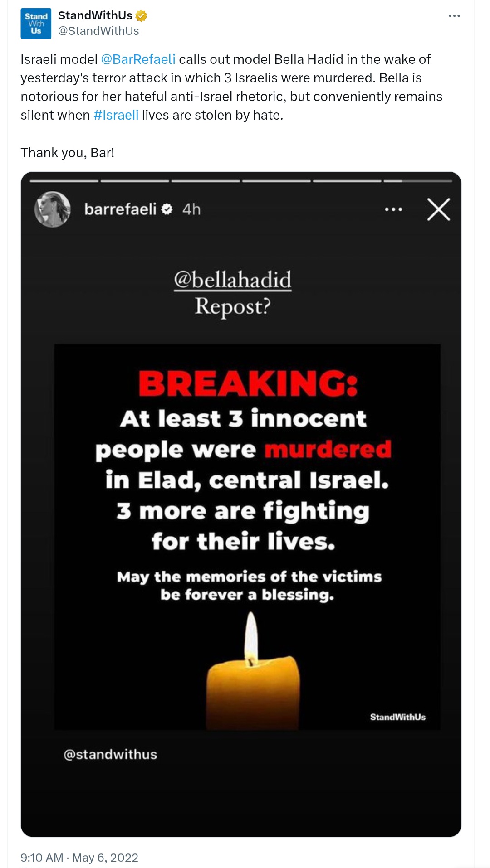
Task: Open the @BarRefaeli mention link
Action: [x=138, y=59]
